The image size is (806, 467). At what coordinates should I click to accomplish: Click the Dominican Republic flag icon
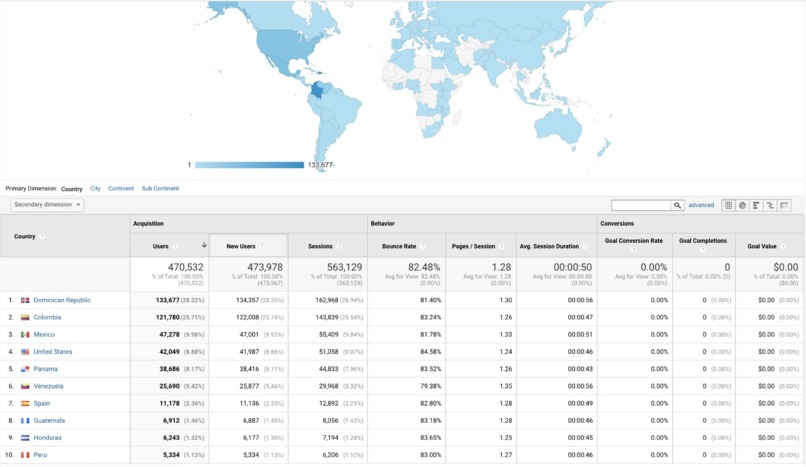click(x=25, y=300)
